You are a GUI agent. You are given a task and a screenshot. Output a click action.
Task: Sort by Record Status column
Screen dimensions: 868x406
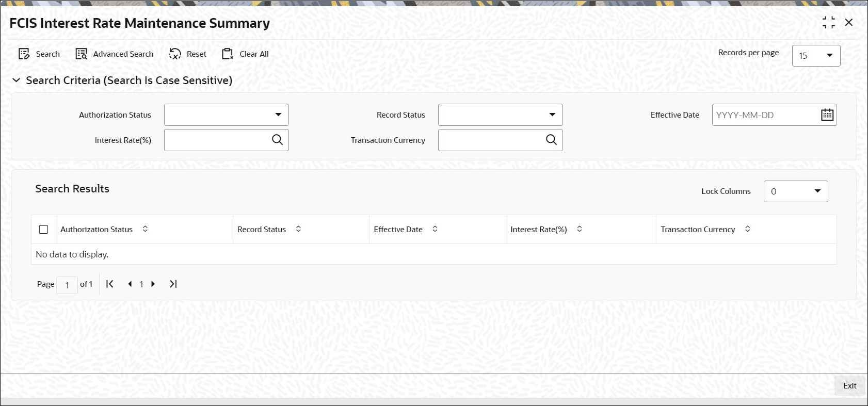[298, 229]
